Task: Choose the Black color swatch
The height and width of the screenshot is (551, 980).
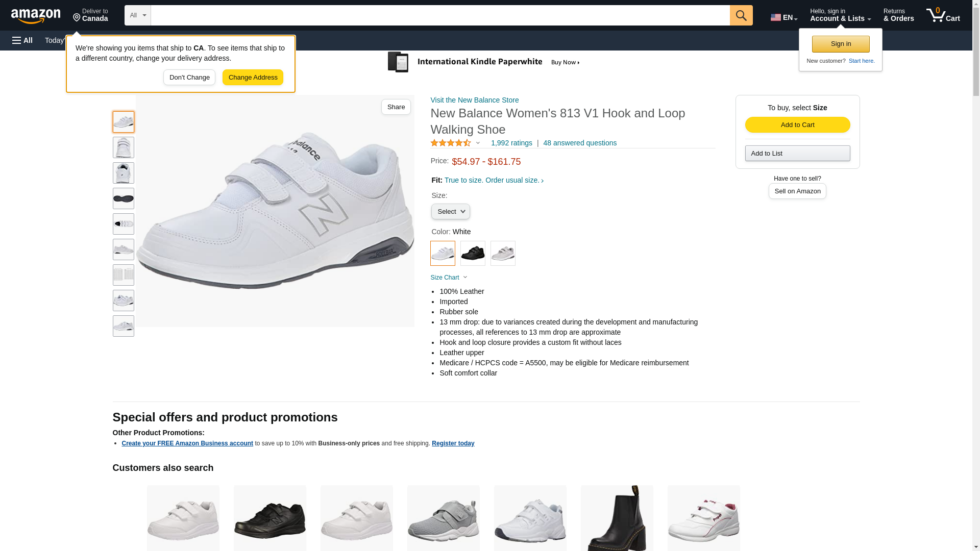Action: tap(473, 253)
